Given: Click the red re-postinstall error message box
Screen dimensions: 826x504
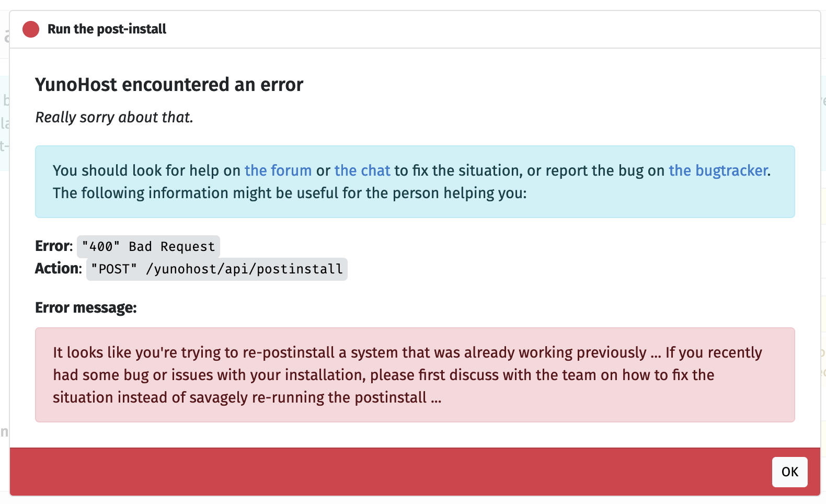Looking at the screenshot, I should click(x=415, y=375).
